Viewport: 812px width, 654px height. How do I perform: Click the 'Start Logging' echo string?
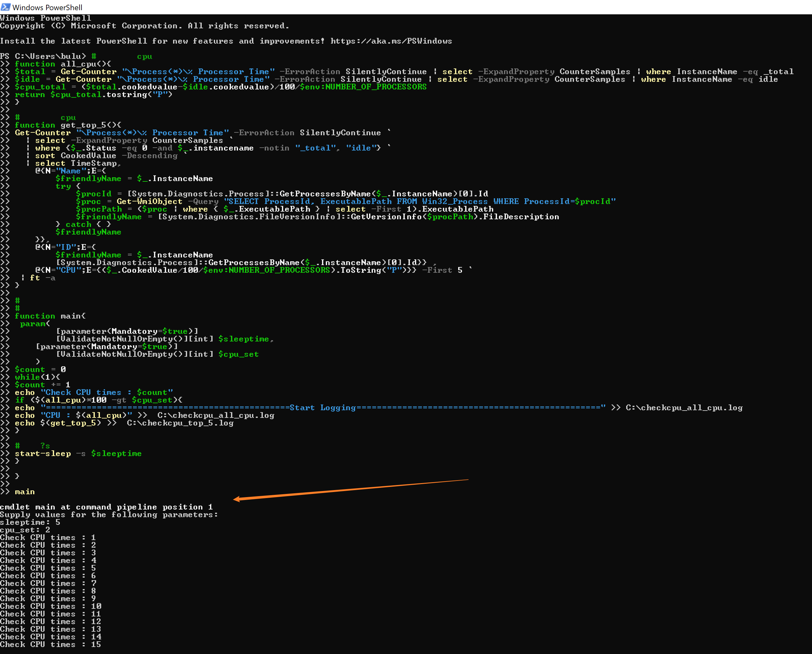[x=322, y=408]
